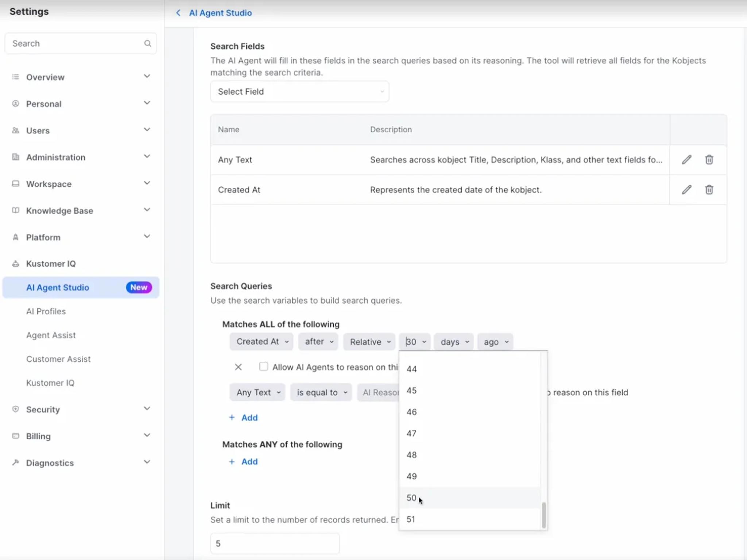The image size is (747, 560).
Task: Open the Relative date type dropdown
Action: coord(369,342)
